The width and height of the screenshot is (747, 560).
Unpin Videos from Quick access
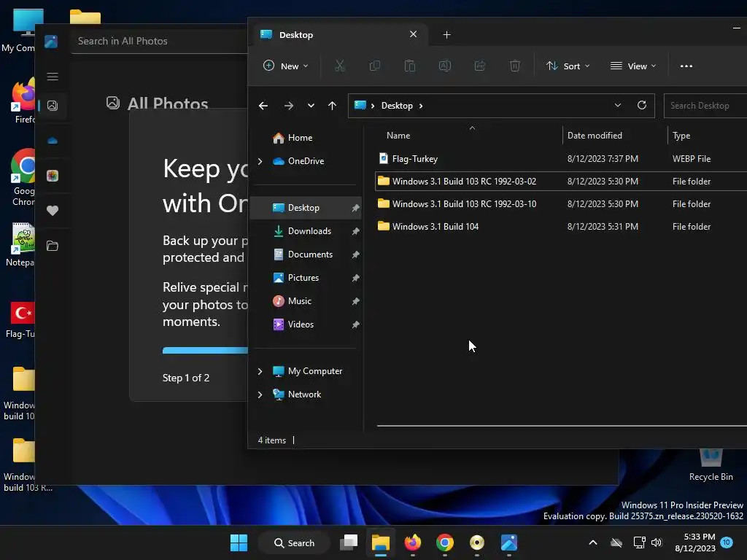tap(355, 324)
